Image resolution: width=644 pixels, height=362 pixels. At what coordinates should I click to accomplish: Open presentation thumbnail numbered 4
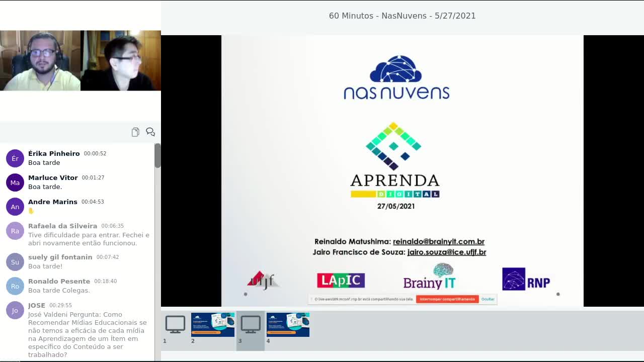coord(288,325)
